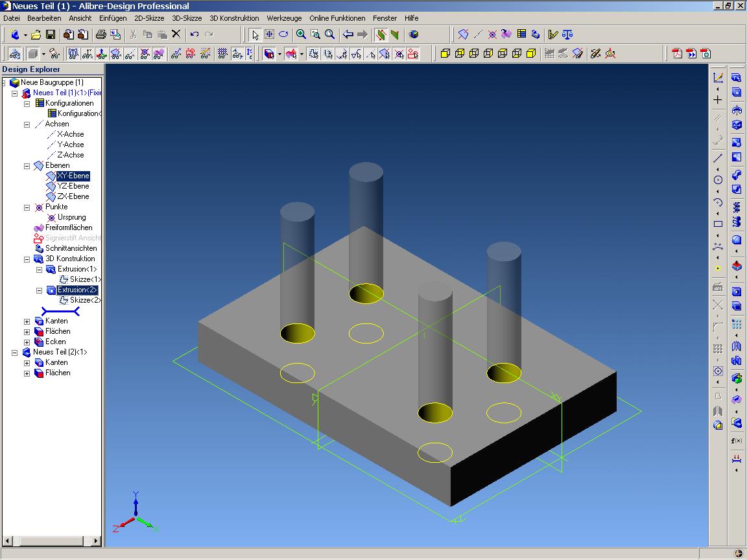Open the Datei menu
The width and height of the screenshot is (747, 560).
point(12,18)
